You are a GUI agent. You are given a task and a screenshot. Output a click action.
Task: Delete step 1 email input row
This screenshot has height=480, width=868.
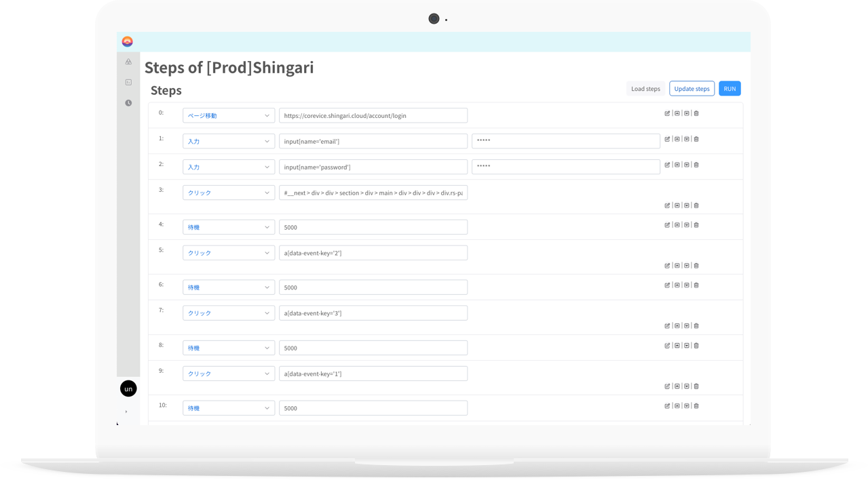(696, 139)
